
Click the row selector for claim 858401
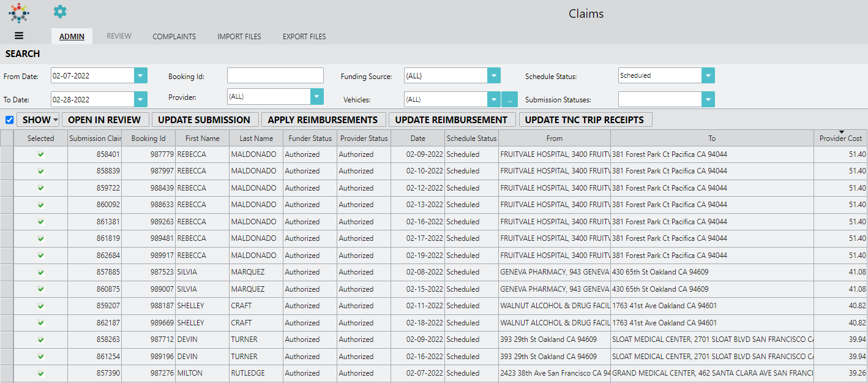coord(7,154)
